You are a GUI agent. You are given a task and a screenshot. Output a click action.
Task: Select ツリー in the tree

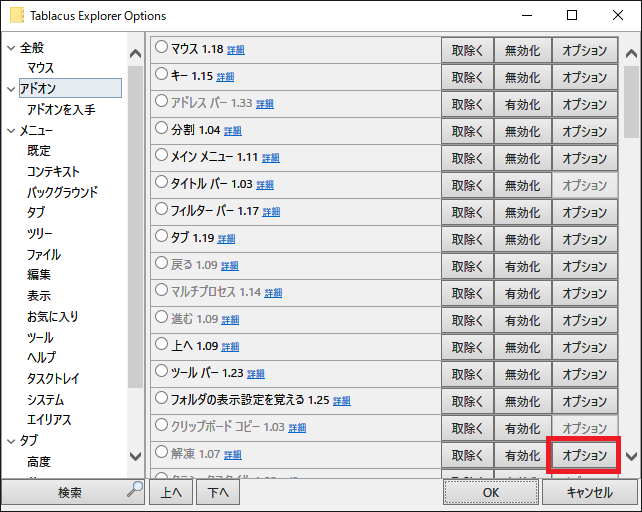40,233
